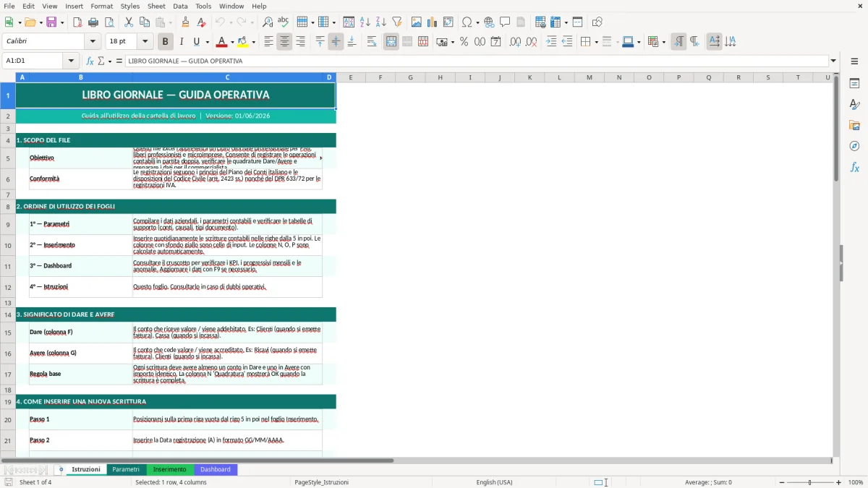
Task: Open the sidebar Gallery panel icon
Action: (x=854, y=126)
